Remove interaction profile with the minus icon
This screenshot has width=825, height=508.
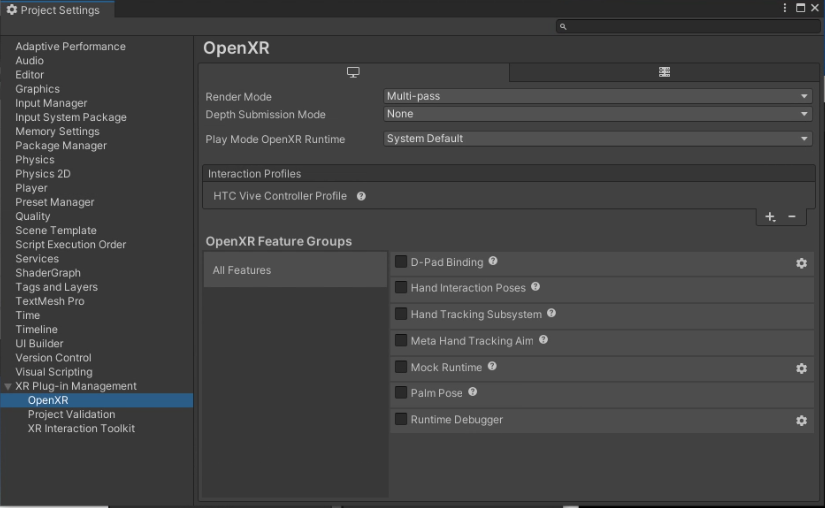pos(792,217)
